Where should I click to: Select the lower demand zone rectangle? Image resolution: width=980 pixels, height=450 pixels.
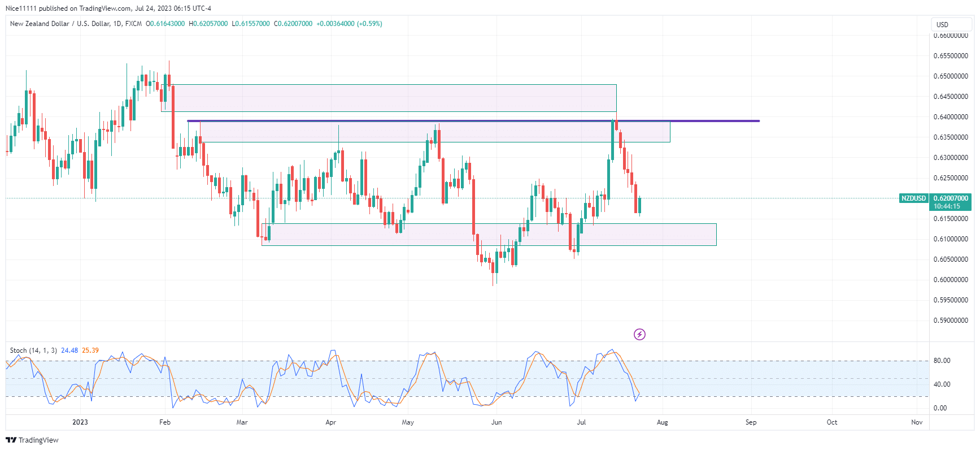489,235
